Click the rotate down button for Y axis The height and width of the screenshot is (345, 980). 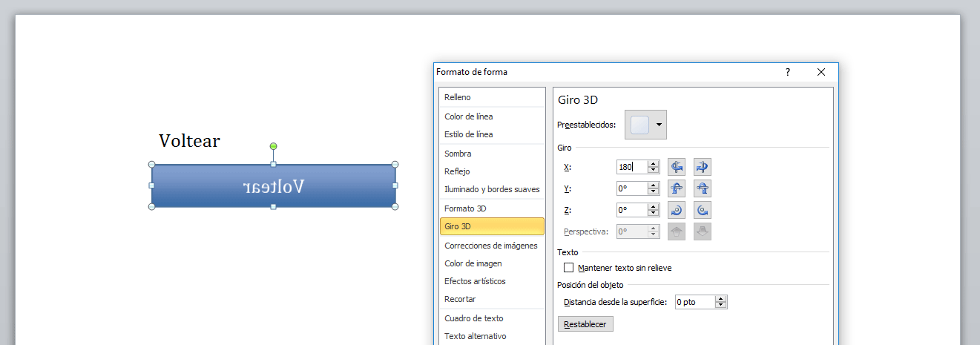[x=703, y=188]
